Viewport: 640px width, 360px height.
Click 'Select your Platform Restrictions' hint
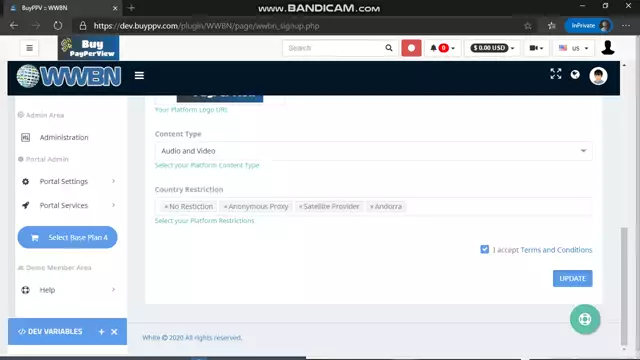tap(204, 221)
